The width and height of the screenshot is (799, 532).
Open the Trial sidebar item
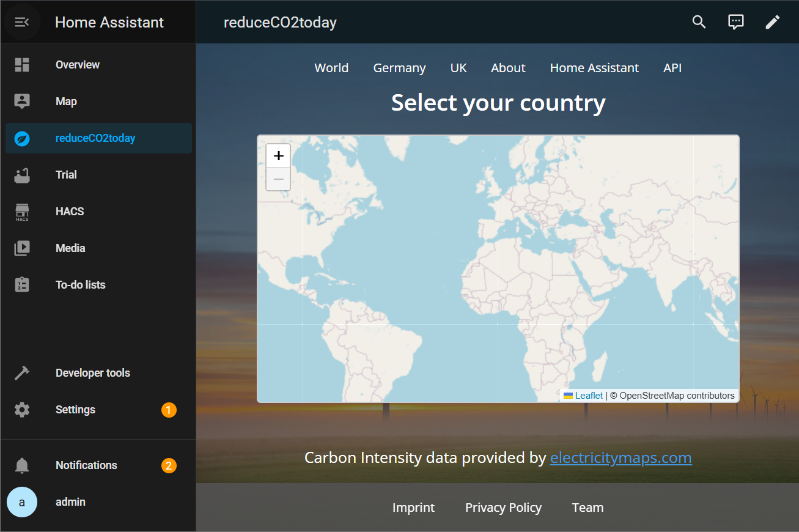98,175
